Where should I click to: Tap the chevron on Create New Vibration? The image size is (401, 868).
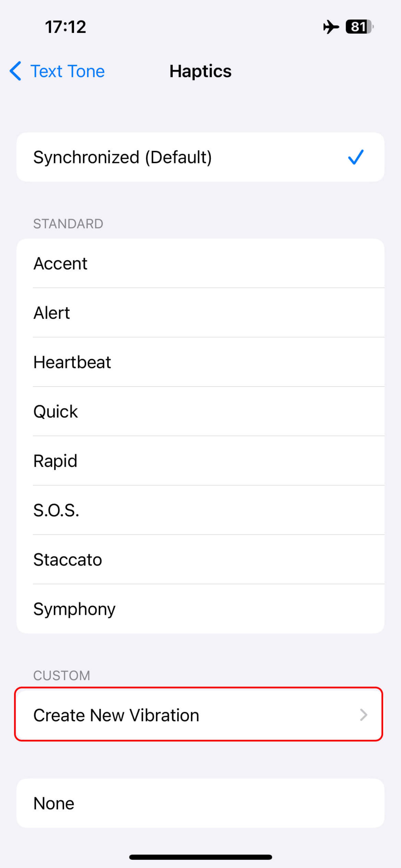pyautogui.click(x=363, y=715)
